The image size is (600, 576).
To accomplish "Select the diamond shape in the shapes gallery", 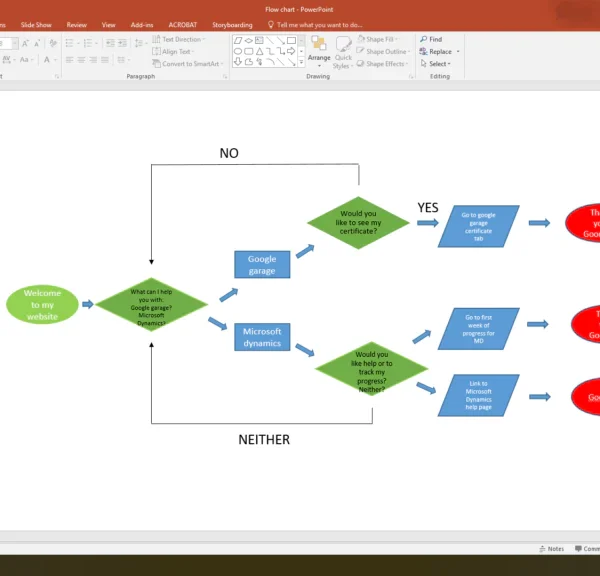I will 249,40.
